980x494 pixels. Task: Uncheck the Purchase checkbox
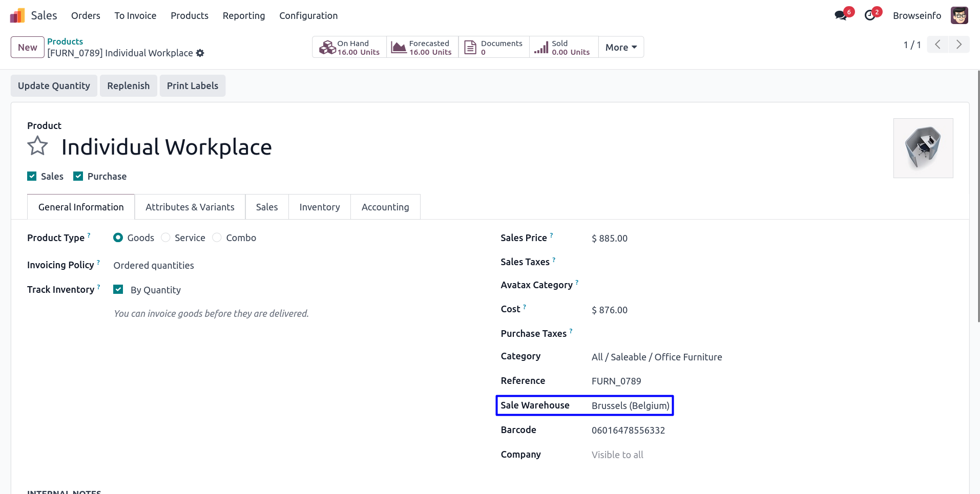pos(78,176)
